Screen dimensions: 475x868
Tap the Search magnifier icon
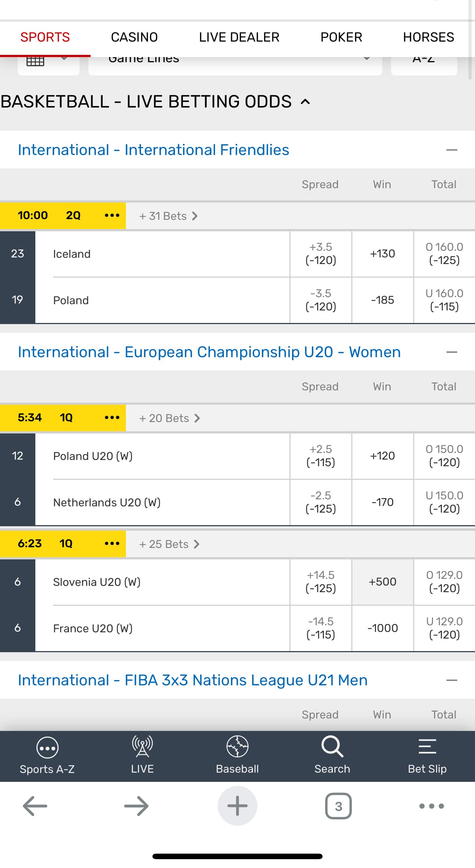pyautogui.click(x=332, y=747)
